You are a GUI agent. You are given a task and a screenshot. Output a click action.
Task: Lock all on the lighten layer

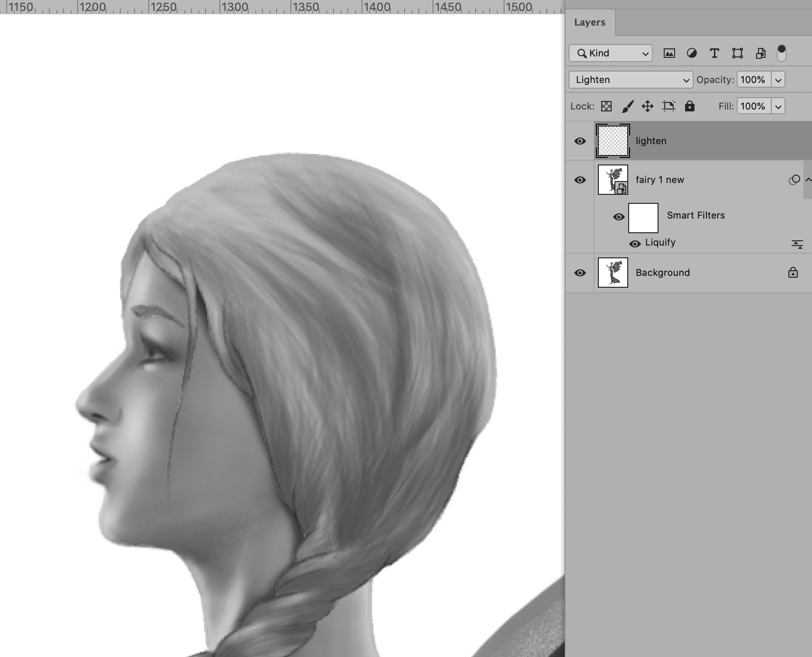[690, 106]
